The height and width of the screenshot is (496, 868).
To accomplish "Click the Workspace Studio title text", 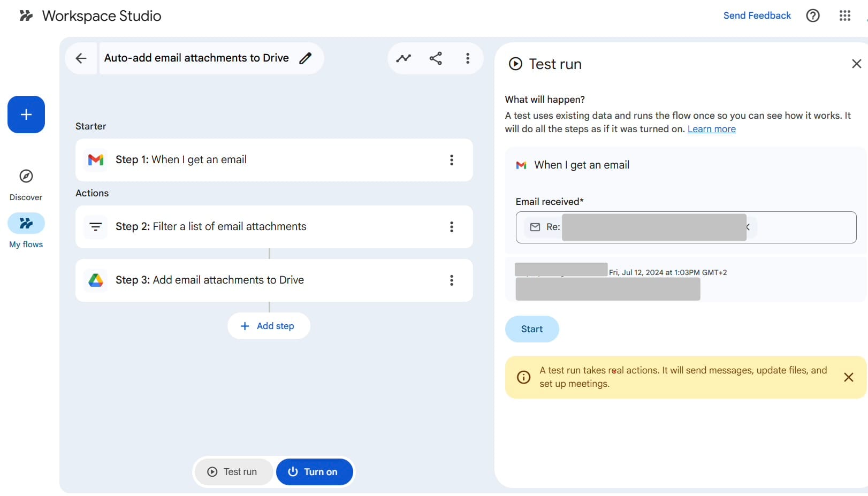I will 102,16.
